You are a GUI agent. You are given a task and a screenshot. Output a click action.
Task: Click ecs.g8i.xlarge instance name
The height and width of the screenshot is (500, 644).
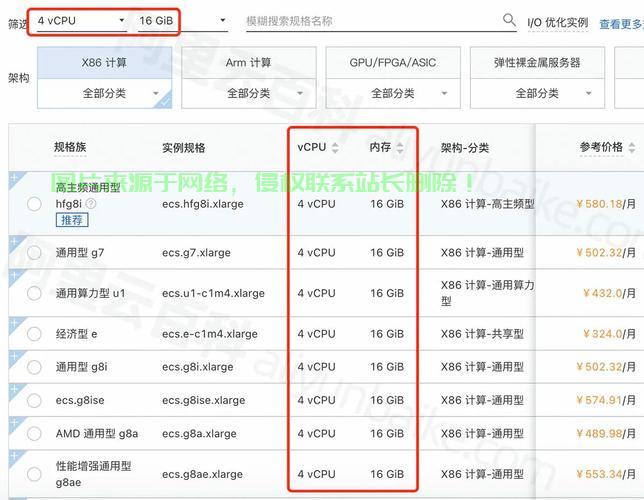(x=198, y=366)
